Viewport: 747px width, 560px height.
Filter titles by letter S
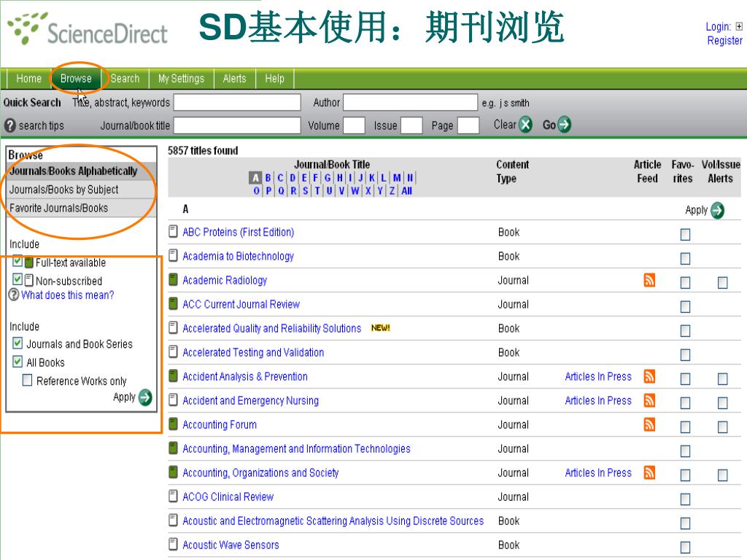(x=306, y=191)
